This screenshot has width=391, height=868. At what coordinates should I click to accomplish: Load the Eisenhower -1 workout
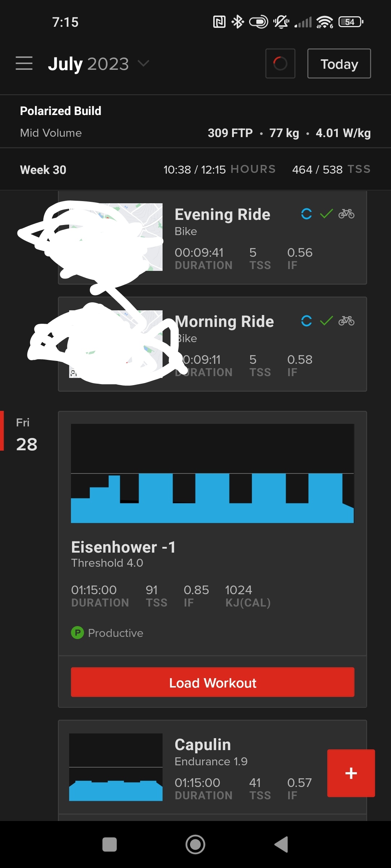[213, 682]
